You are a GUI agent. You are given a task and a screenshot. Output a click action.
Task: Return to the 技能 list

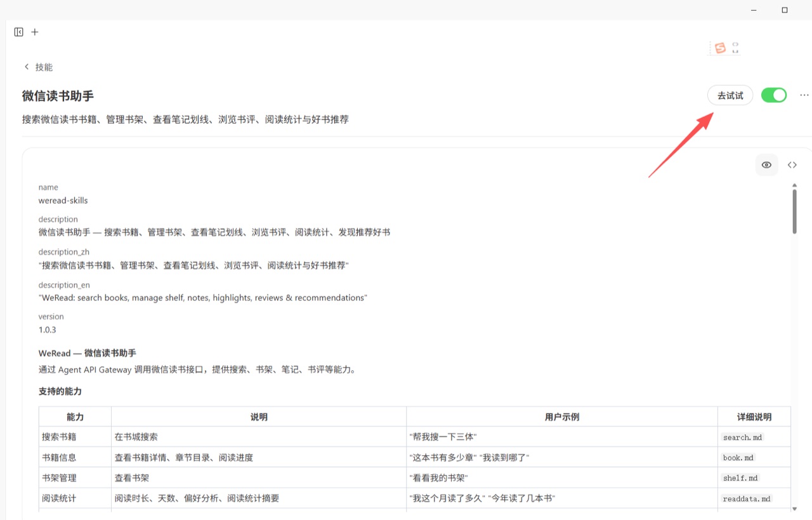coord(44,67)
